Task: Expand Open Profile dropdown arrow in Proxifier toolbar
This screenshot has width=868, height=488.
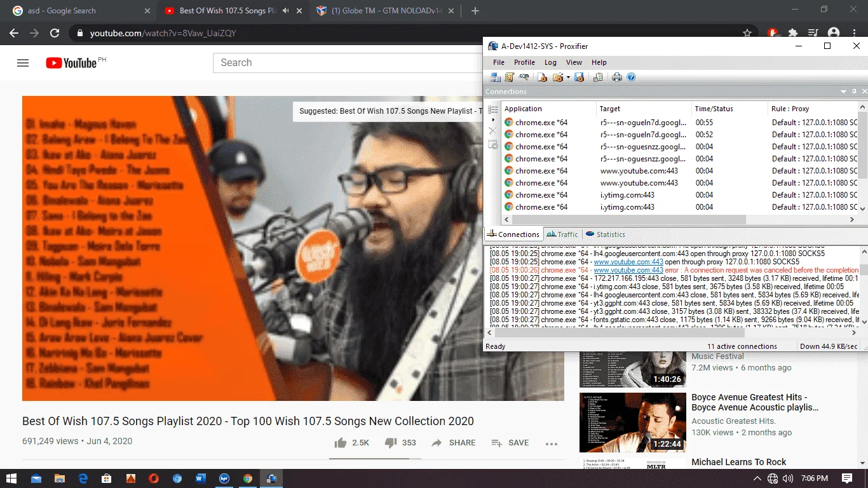Action: 568,78
